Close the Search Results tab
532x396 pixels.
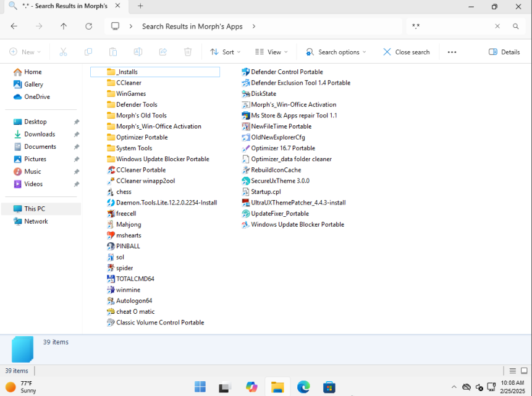[x=117, y=6]
